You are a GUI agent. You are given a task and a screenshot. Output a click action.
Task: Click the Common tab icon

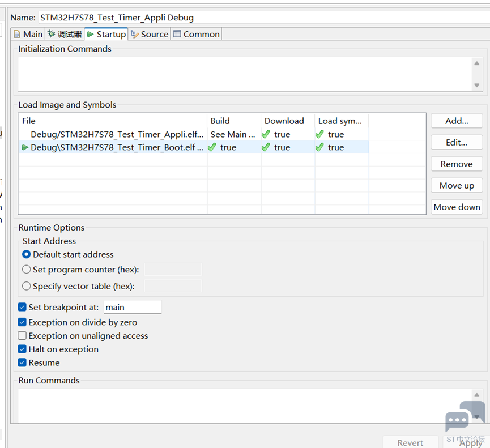(x=177, y=34)
